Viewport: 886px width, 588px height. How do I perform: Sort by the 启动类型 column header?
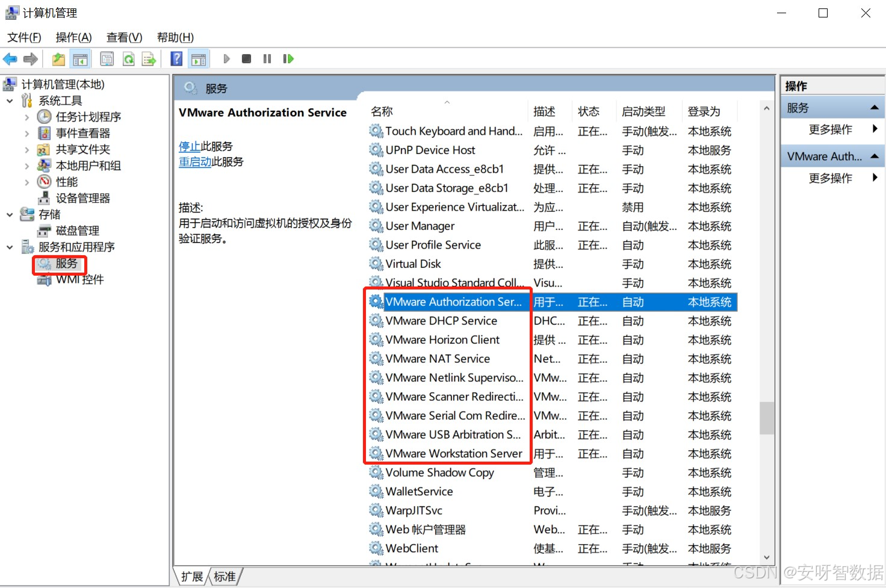click(x=649, y=111)
